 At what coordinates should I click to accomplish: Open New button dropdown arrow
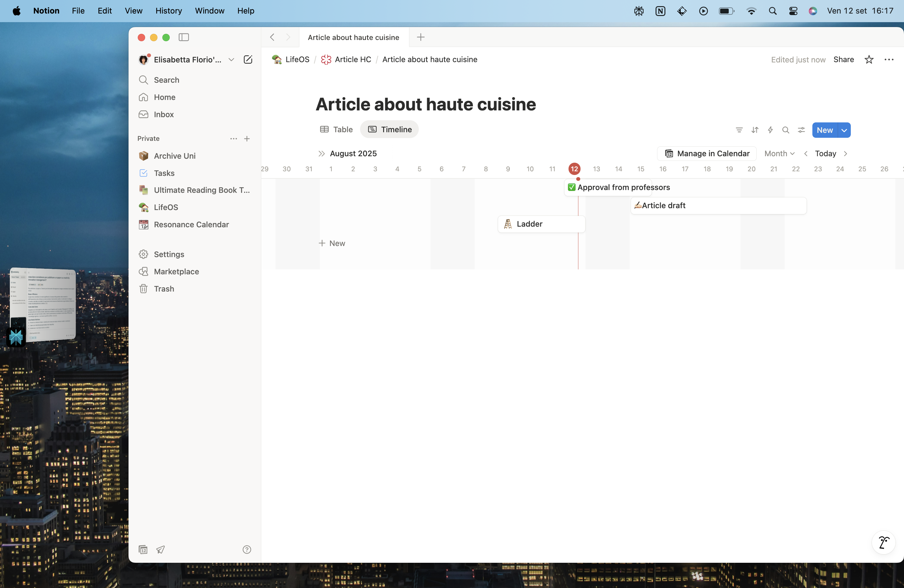click(844, 130)
